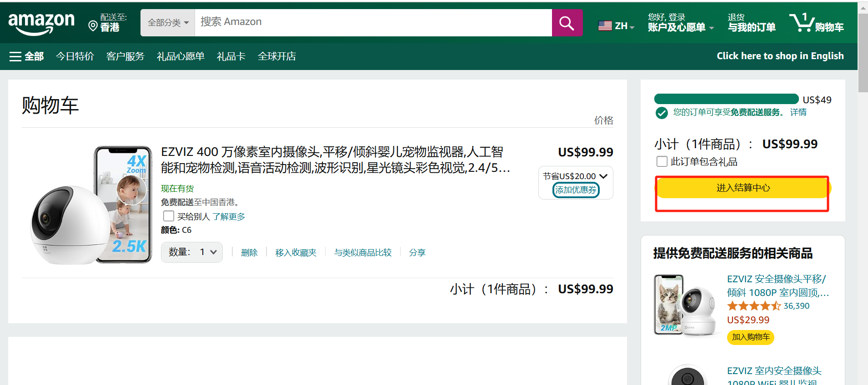This screenshot has height=385, width=868.
Task: Click the 删除 link for cart item
Action: tap(249, 253)
